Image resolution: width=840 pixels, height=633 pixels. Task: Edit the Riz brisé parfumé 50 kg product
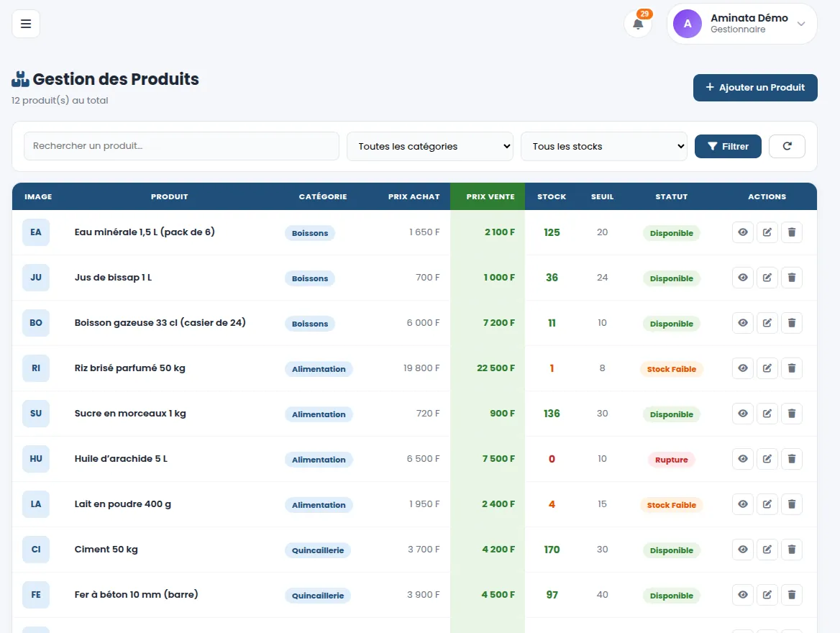point(767,368)
